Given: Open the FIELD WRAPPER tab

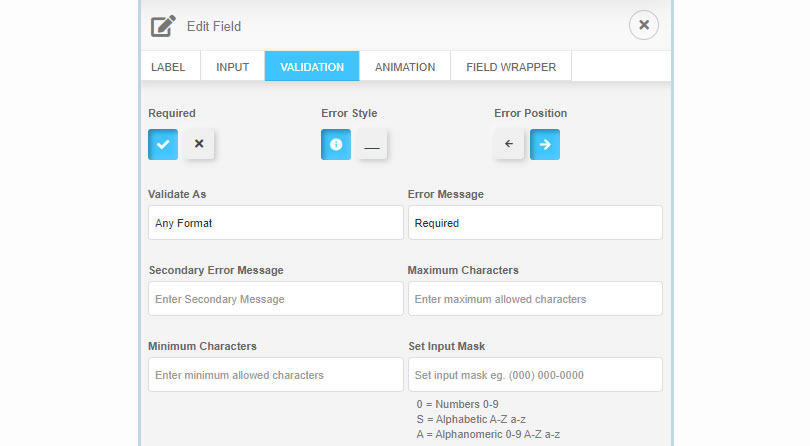Looking at the screenshot, I should pos(511,66).
